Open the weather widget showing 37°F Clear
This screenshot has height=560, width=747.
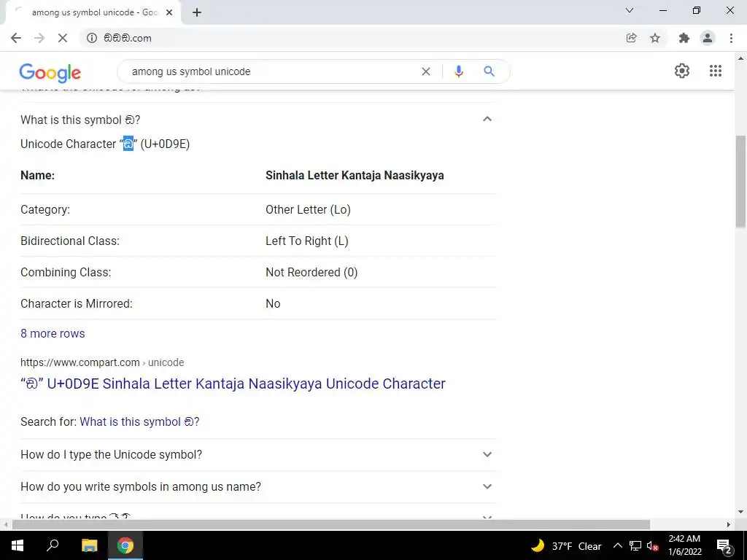(566, 545)
